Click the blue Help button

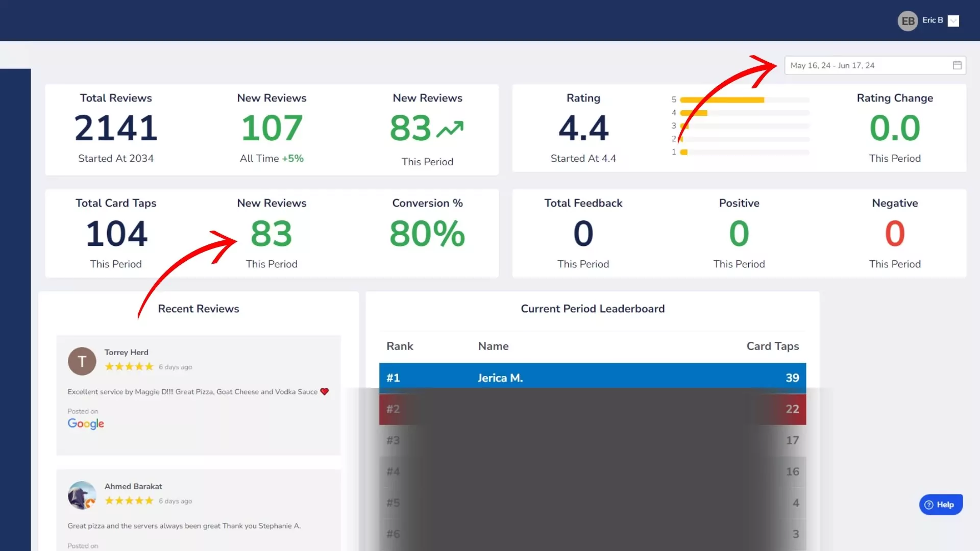941,505
